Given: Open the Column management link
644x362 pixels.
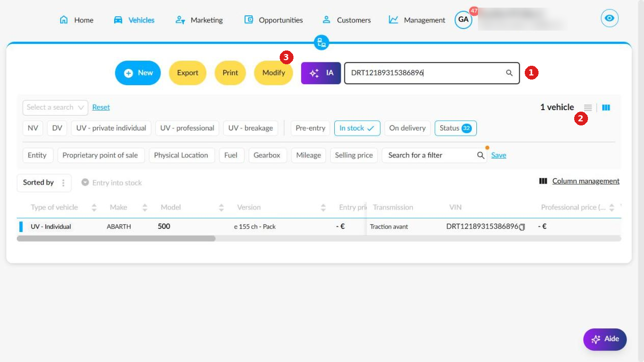Looking at the screenshot, I should 586,181.
